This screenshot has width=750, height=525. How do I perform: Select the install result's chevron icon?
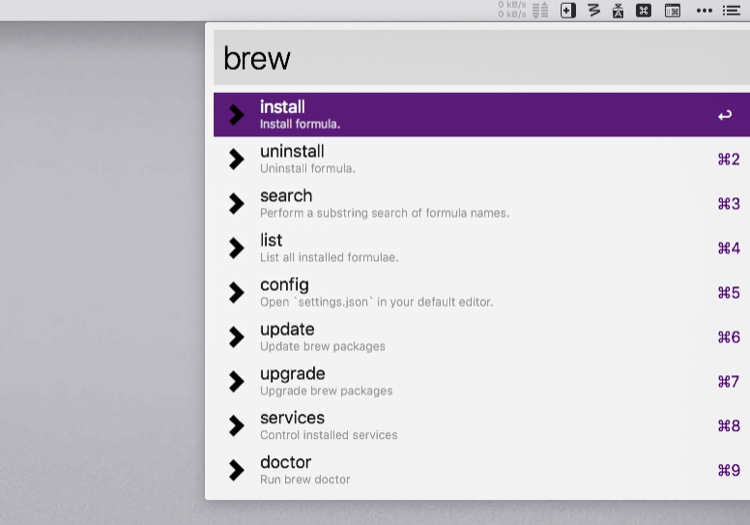click(236, 115)
